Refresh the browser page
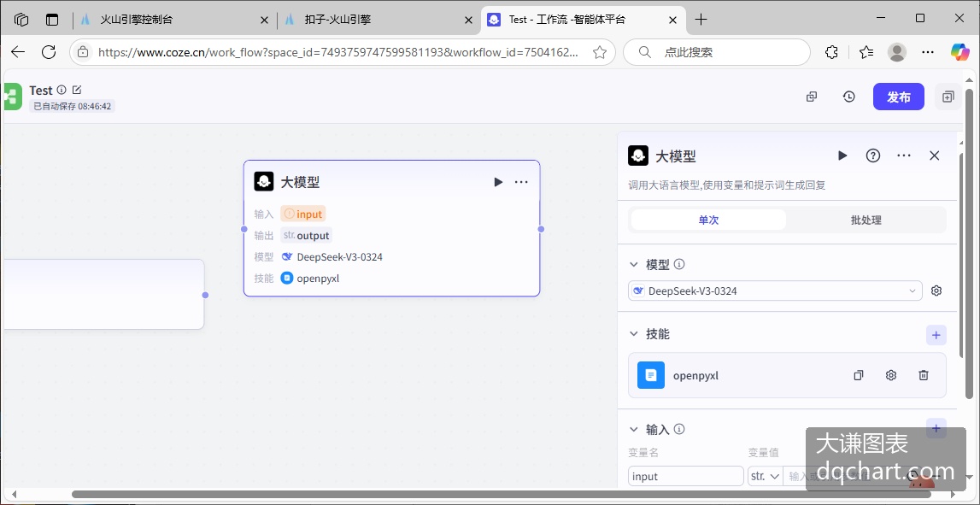Image resolution: width=980 pixels, height=505 pixels. point(49,52)
